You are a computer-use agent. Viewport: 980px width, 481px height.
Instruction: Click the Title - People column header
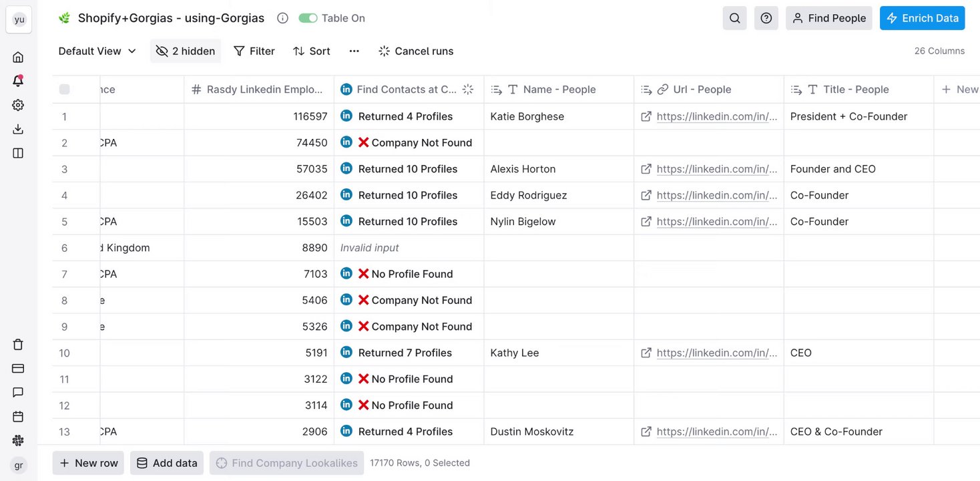pos(855,90)
